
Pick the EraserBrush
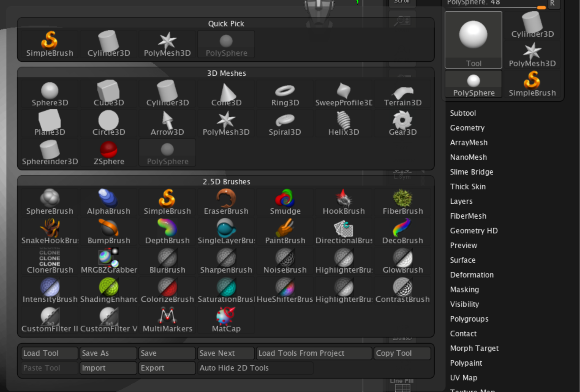point(226,202)
